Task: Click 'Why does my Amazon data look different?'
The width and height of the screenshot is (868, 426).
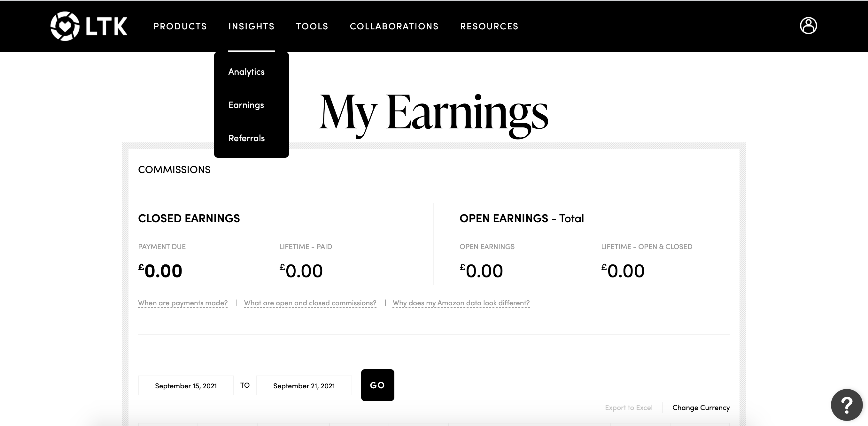Action: pyautogui.click(x=461, y=303)
